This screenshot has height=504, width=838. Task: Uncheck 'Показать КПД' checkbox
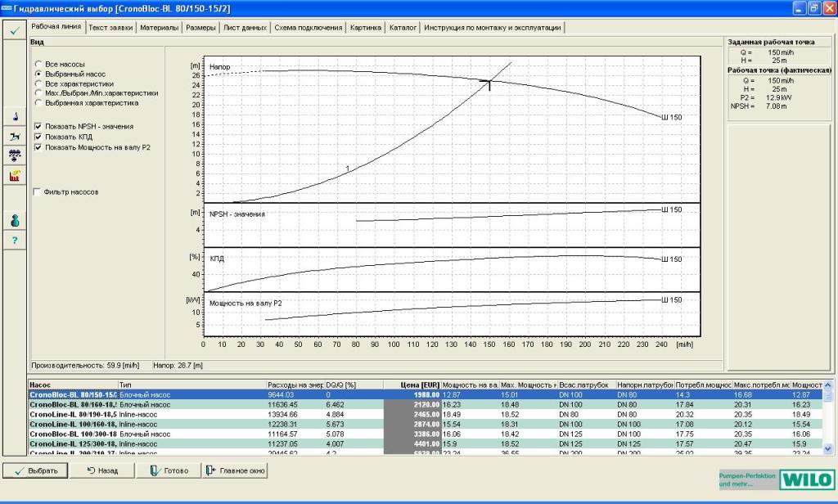pos(38,137)
